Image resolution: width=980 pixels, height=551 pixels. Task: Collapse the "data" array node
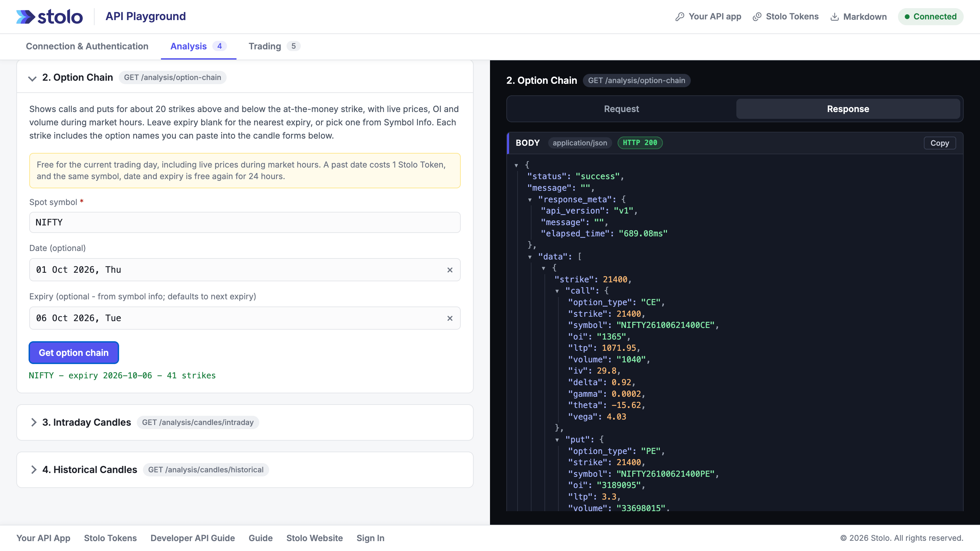[x=530, y=257]
